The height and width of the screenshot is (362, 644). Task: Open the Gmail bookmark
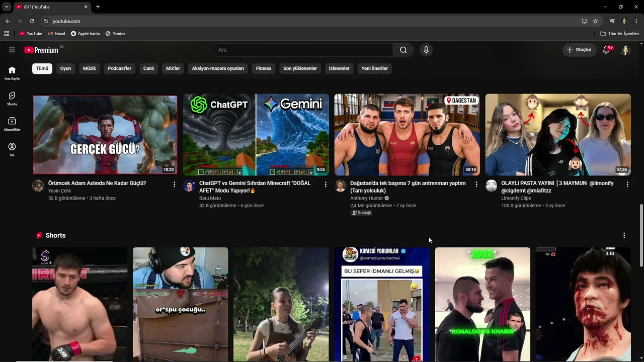[x=56, y=34]
